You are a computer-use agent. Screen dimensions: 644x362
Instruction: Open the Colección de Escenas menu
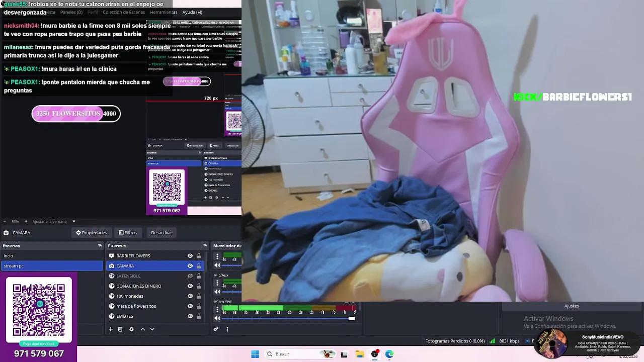point(124,12)
